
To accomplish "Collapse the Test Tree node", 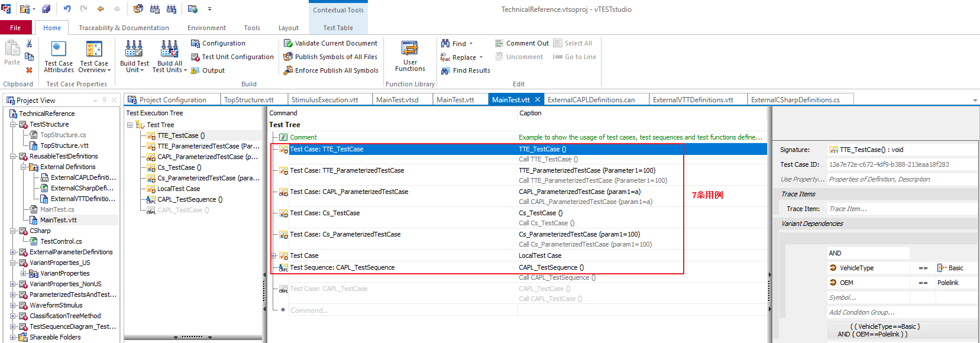I will click(x=130, y=125).
